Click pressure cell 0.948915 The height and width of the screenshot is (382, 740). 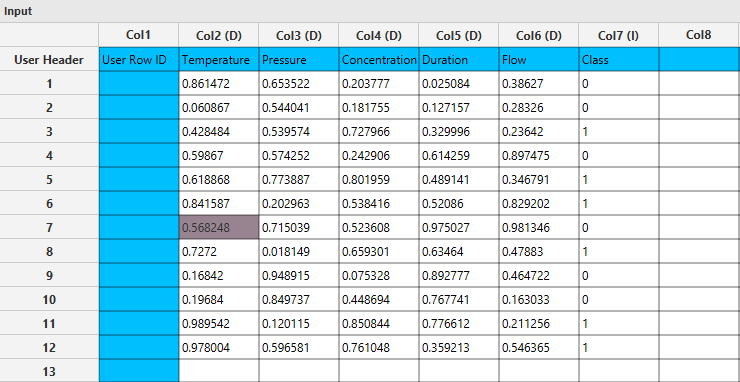299,276
